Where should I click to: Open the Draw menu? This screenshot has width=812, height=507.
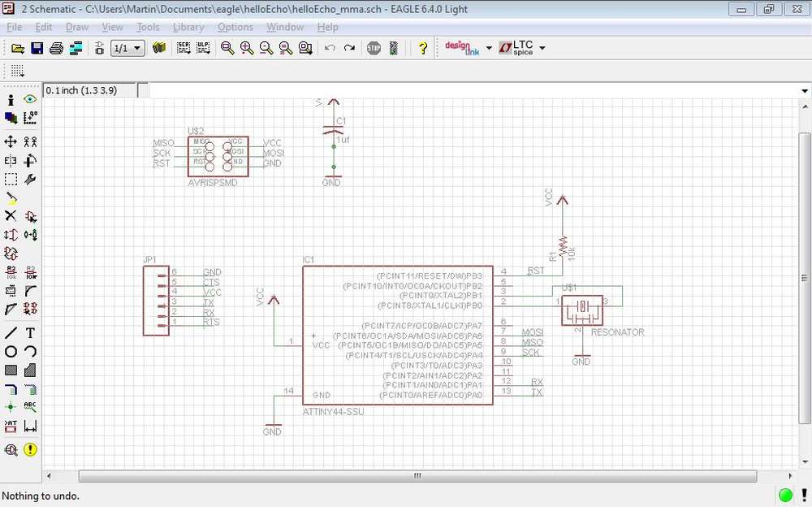coord(77,27)
